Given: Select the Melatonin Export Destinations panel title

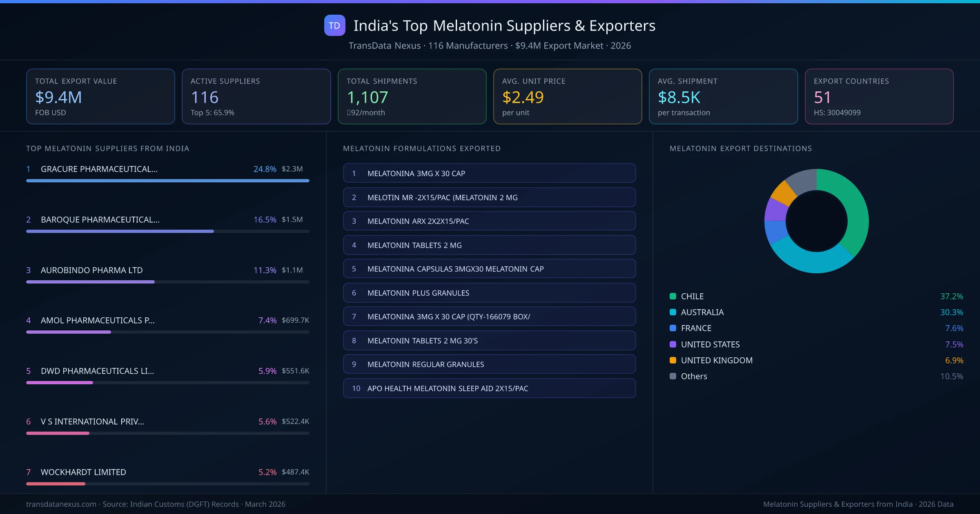Looking at the screenshot, I should [741, 148].
